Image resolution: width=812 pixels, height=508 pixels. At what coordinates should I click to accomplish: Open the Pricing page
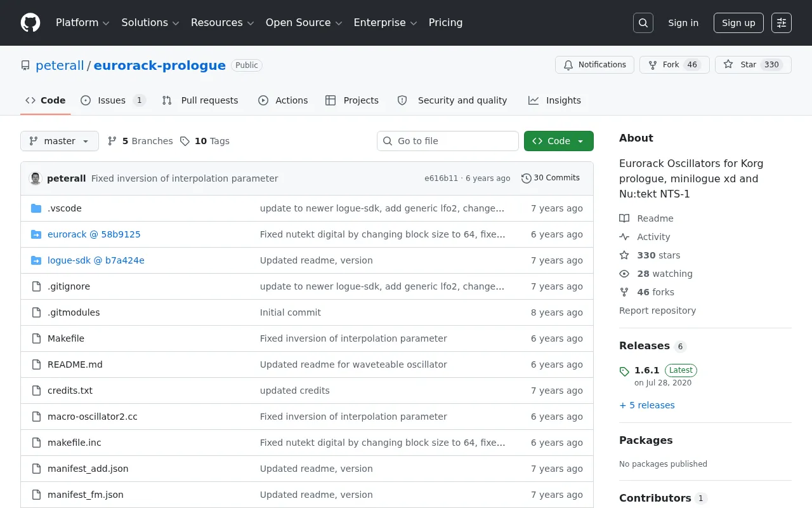445,23
